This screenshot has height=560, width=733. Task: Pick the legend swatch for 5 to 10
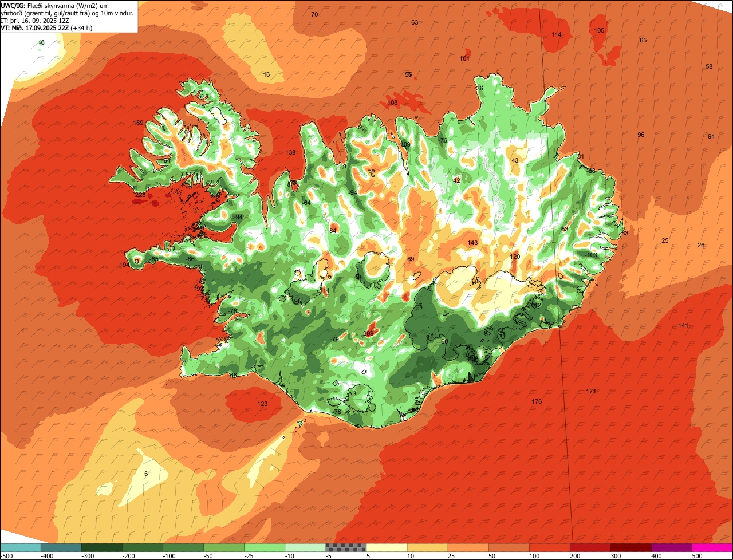coord(387,547)
